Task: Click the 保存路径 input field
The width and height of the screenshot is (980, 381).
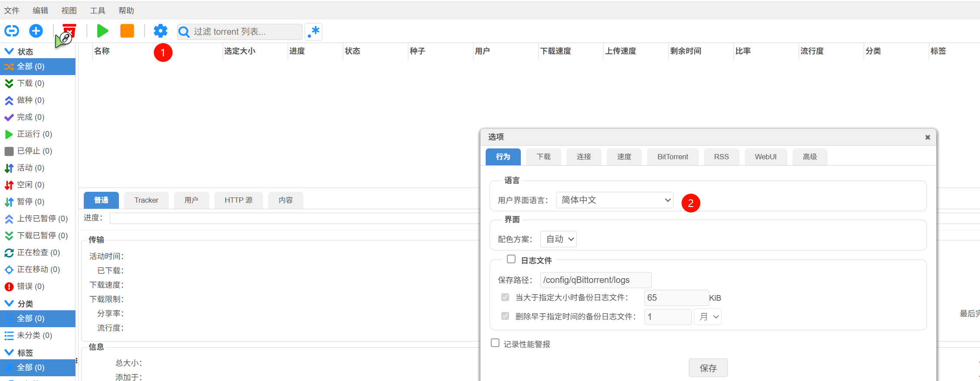Action: 596,280
